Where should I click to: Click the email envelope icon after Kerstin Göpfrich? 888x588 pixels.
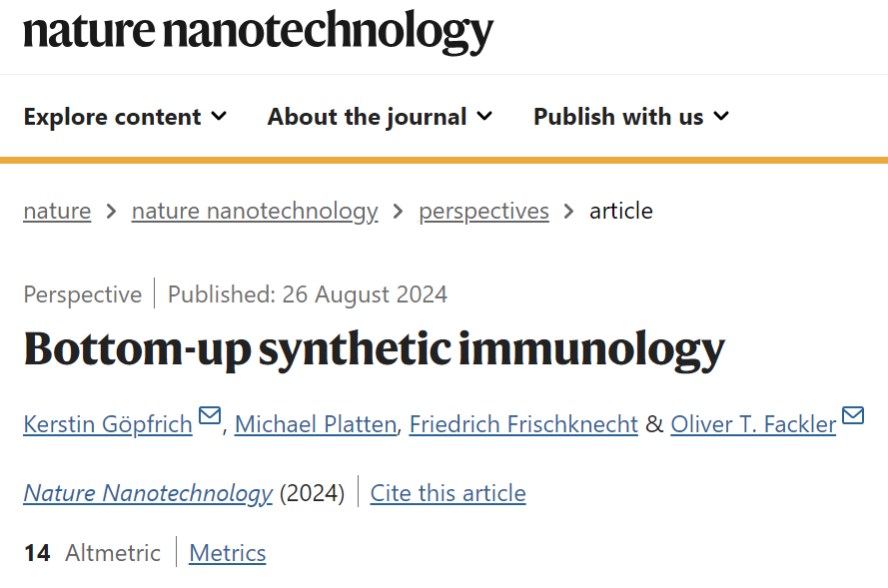tap(210, 415)
